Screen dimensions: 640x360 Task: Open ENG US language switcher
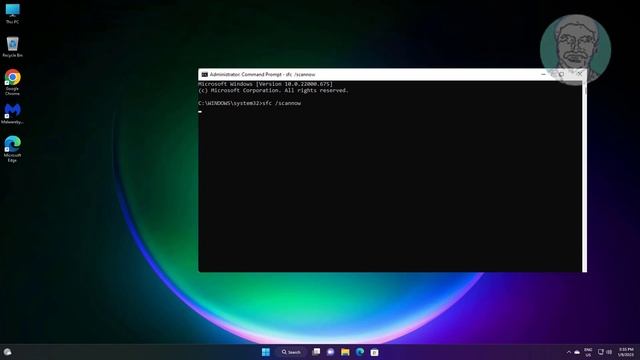(x=588, y=352)
